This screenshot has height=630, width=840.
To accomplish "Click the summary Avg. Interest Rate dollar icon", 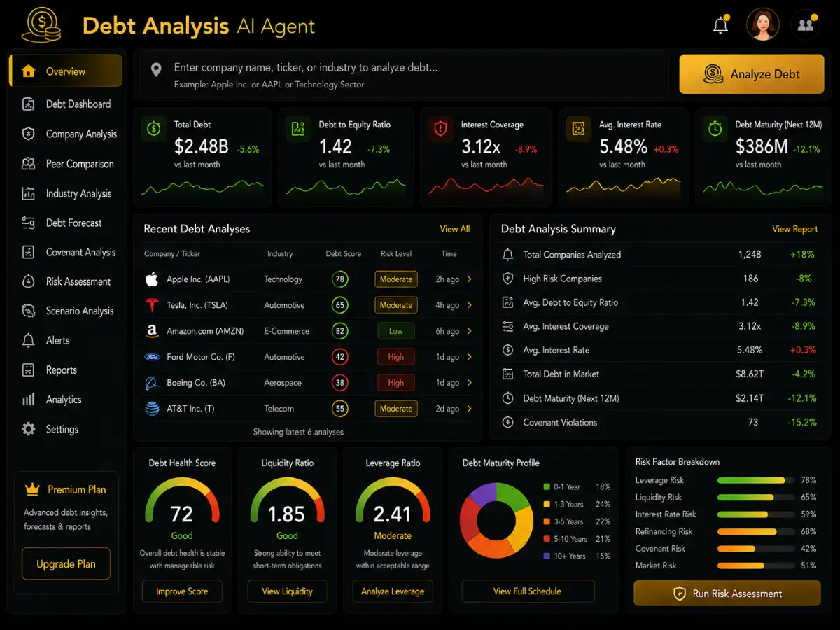I will pyautogui.click(x=508, y=350).
